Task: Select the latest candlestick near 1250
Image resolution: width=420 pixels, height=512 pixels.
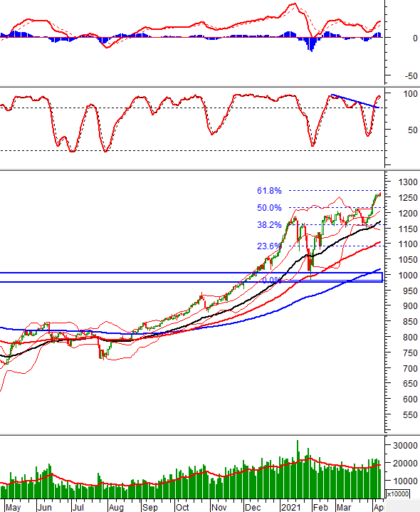Action: (380, 194)
